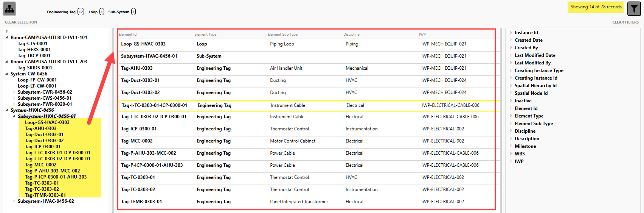Select Loop-FP-CW-0001 tree item
The image size is (644, 213).
tap(37, 80)
